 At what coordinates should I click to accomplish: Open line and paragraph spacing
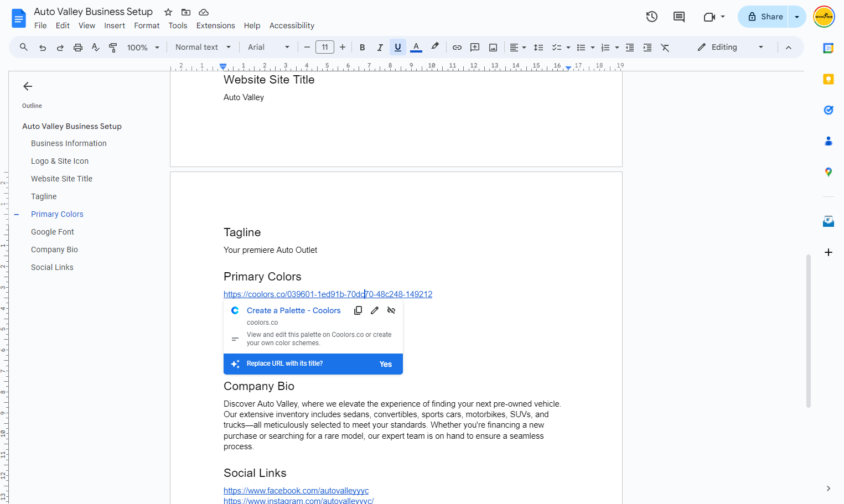point(538,48)
